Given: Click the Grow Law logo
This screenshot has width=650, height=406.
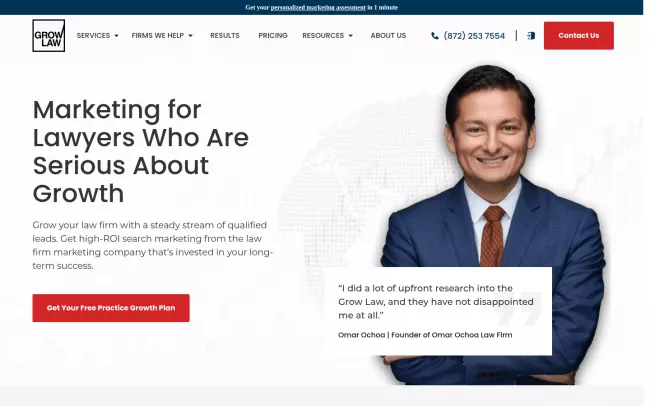Looking at the screenshot, I should 48,36.
